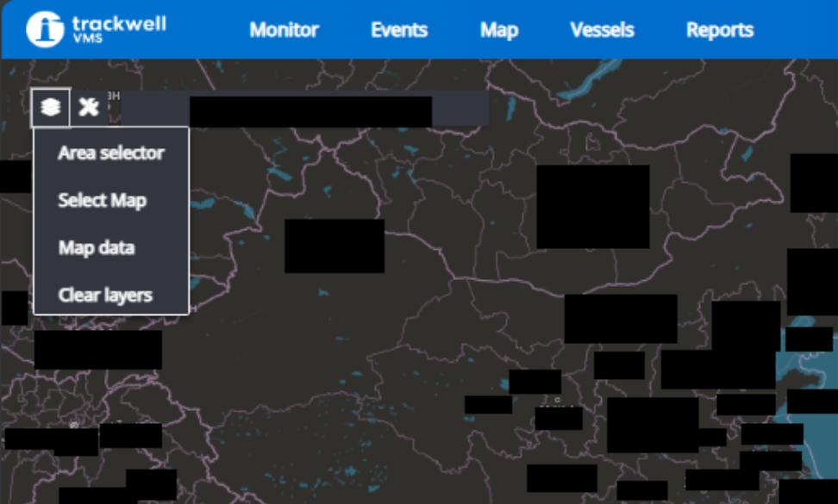The image size is (838, 504).
Task: Open the Monitor section
Action: (284, 30)
